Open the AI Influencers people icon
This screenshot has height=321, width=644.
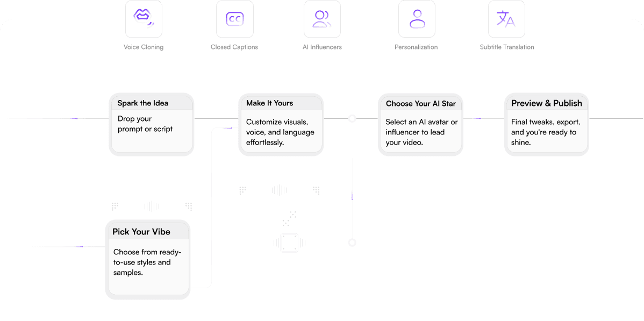[322, 18]
